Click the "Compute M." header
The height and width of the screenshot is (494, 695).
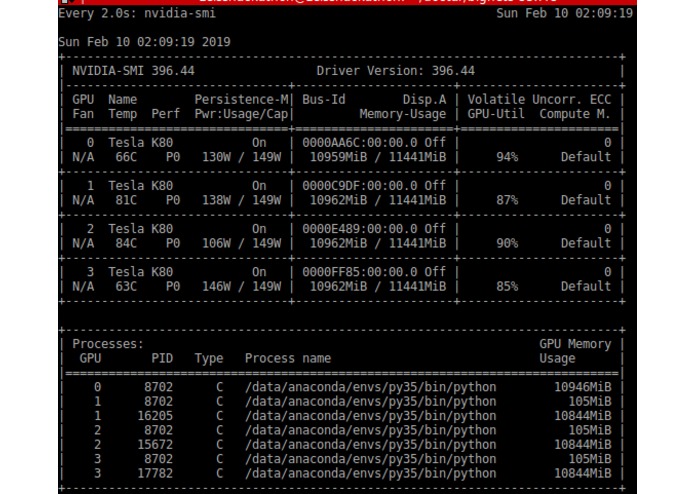[x=575, y=114]
